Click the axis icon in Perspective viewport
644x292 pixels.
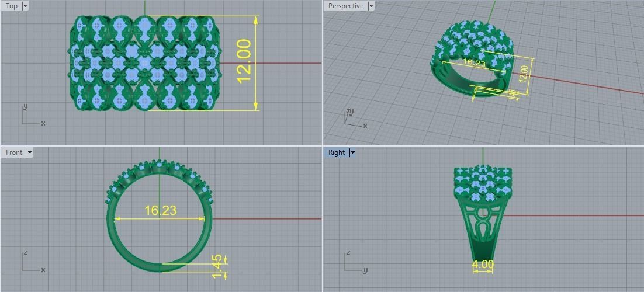[x=355, y=119]
